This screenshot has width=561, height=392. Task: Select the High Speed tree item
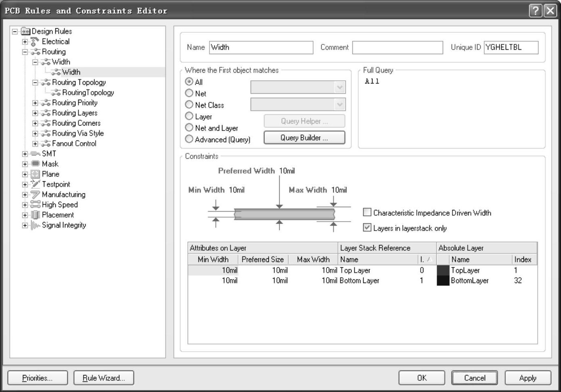pos(60,205)
